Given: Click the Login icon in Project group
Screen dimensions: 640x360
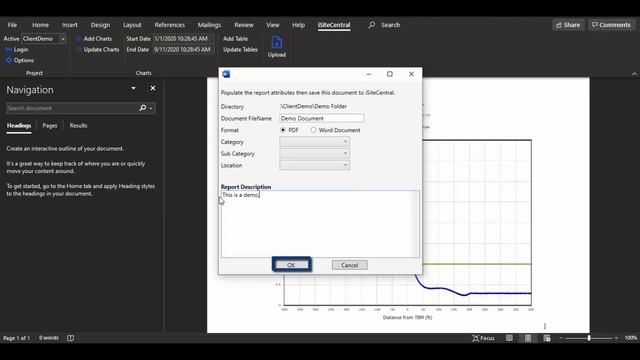Looking at the screenshot, I should [x=9, y=49].
